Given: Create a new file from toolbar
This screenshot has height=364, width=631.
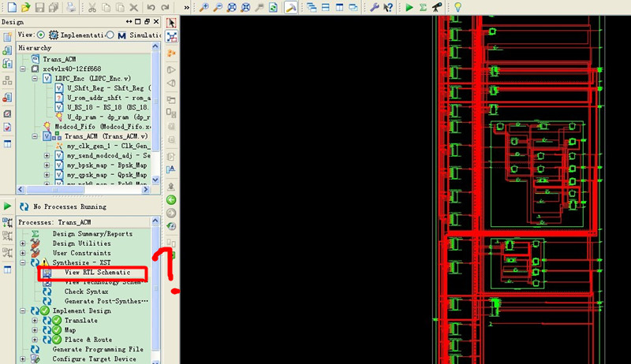Looking at the screenshot, I should click(x=12, y=7).
